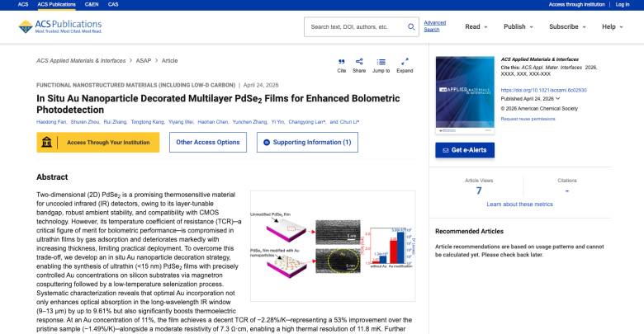The image size is (644, 334).
Task: Click the journal cover thumbnail
Action: point(465,95)
